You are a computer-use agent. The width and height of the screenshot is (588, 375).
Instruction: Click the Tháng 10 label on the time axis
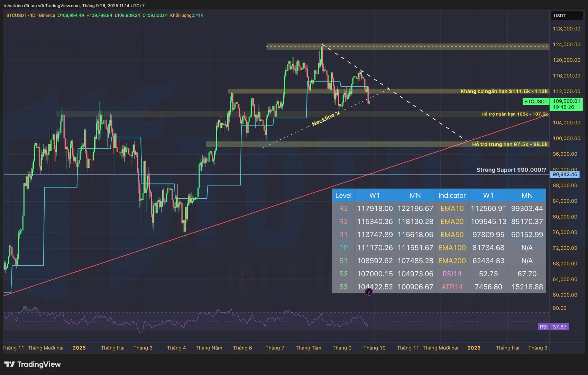pyautogui.click(x=374, y=348)
